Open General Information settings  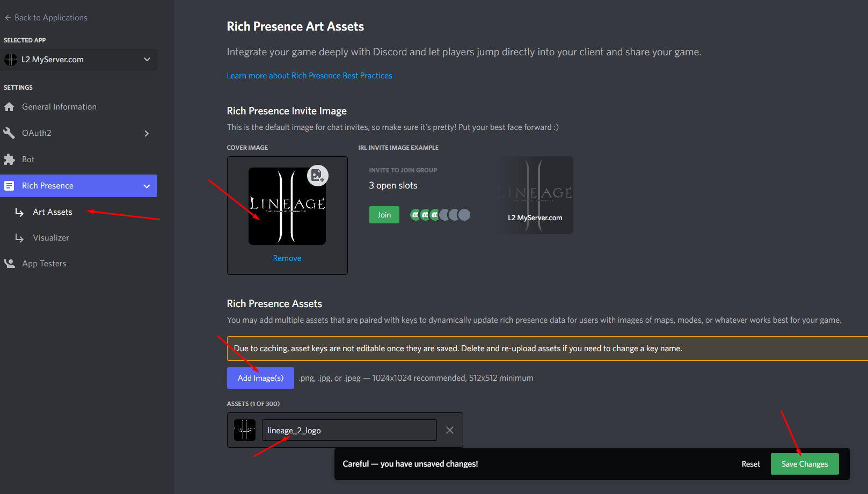(59, 107)
